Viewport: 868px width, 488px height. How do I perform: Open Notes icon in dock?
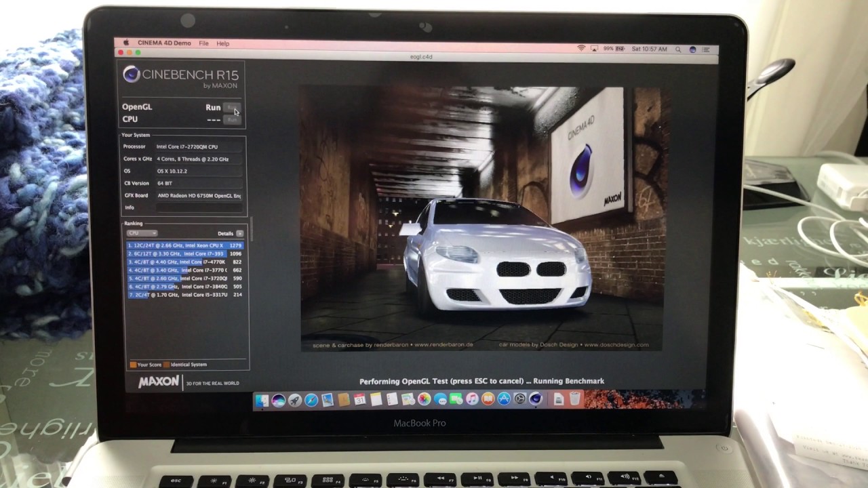click(x=376, y=400)
